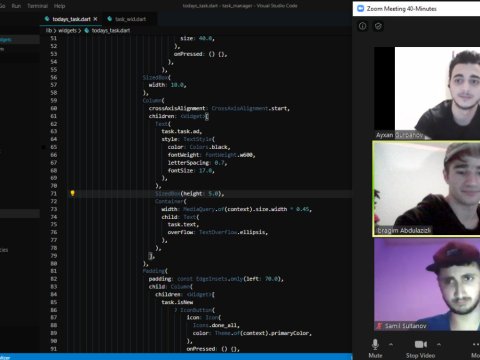
Task: Open the Help menu
Action: [x=60, y=6]
